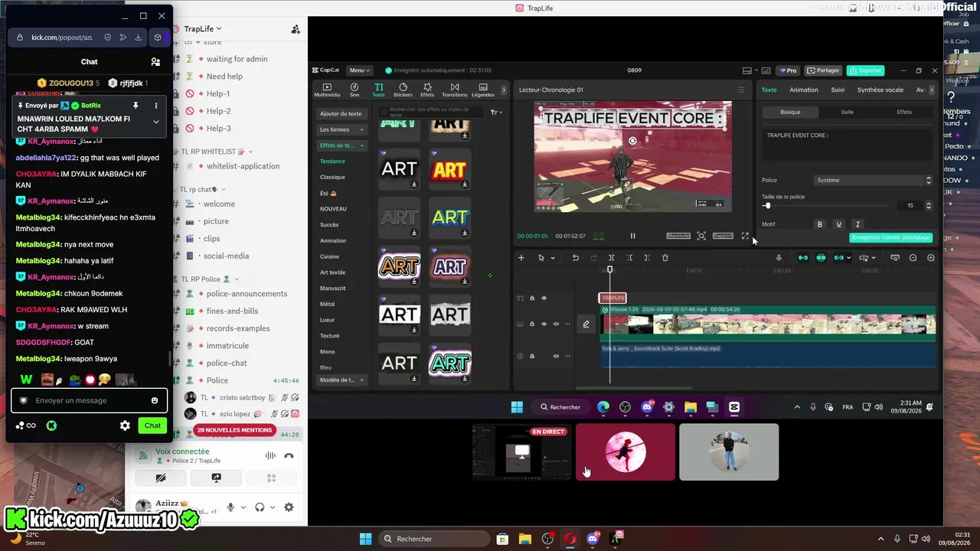Click the delete trash icon in timeline toolbar
Image resolution: width=980 pixels, height=551 pixels.
click(665, 258)
